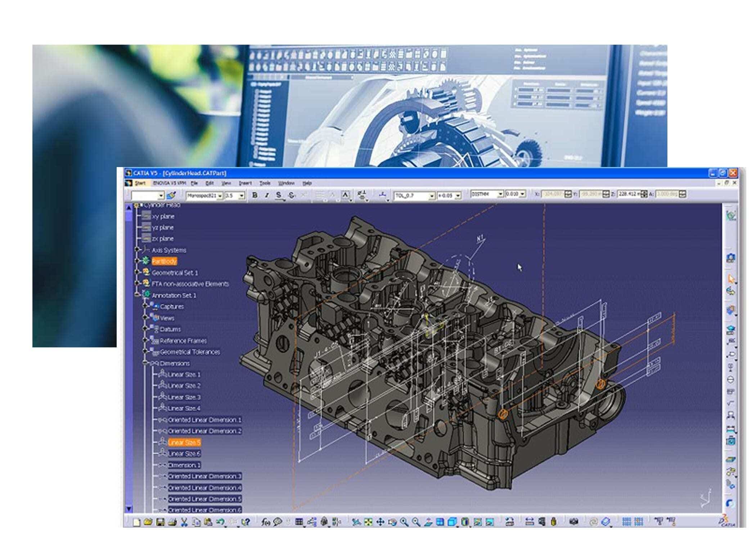Open the Start menu
Viewport: 756px width, 540px height.
point(140,183)
